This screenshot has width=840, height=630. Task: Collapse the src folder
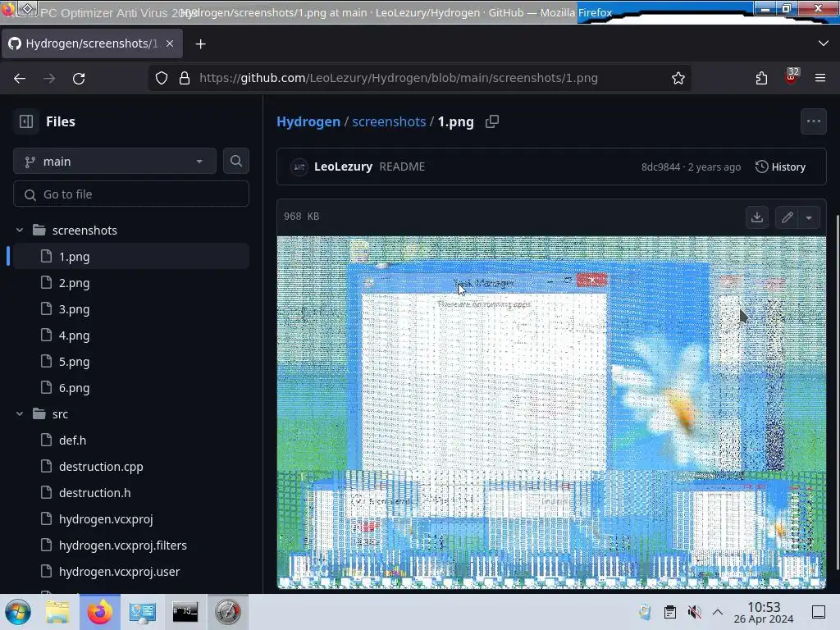[x=20, y=414]
